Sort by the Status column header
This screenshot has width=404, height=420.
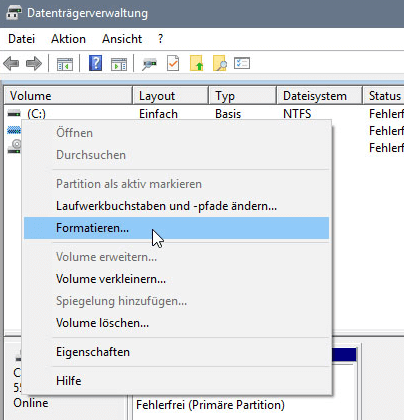[383, 96]
